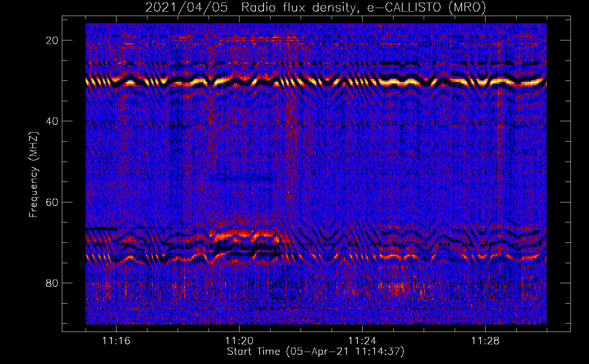The height and width of the screenshot is (364, 589).
Task: Click the 80 frequency tick label
Action: point(52,283)
